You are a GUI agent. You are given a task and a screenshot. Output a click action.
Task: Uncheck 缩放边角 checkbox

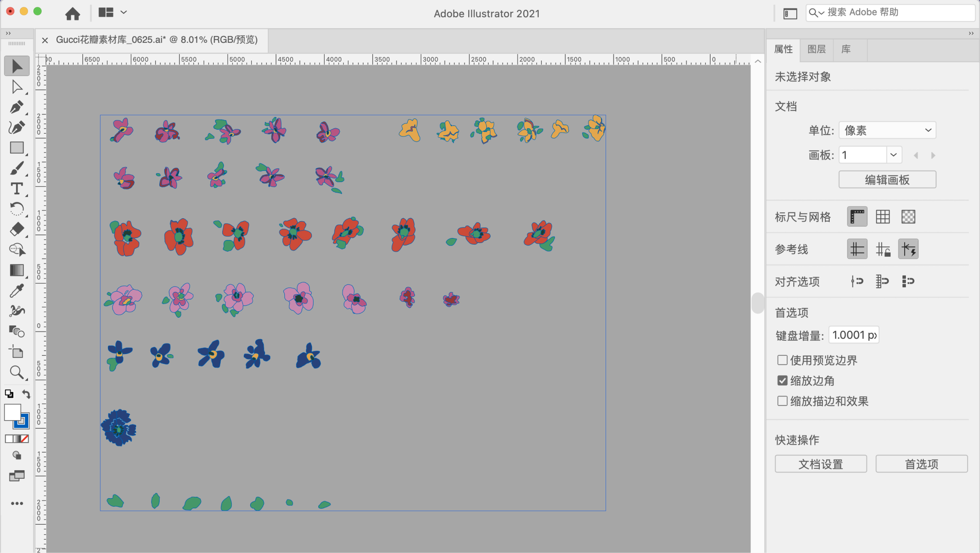click(x=782, y=381)
